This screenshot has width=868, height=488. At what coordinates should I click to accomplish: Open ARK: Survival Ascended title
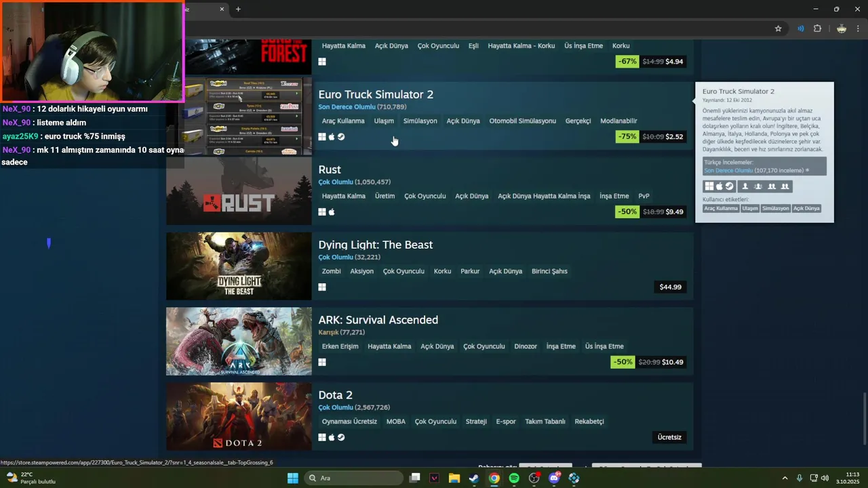pos(378,320)
